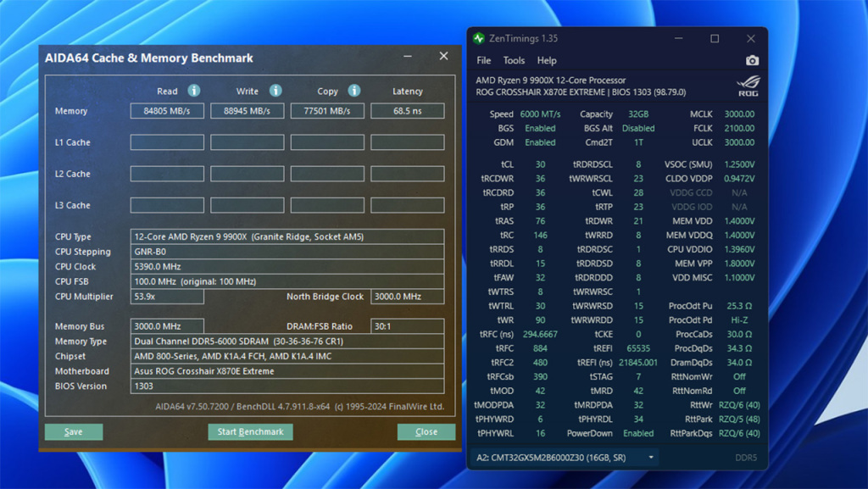Click the tREFI value 65535
This screenshot has width=868, height=489.
pos(638,348)
